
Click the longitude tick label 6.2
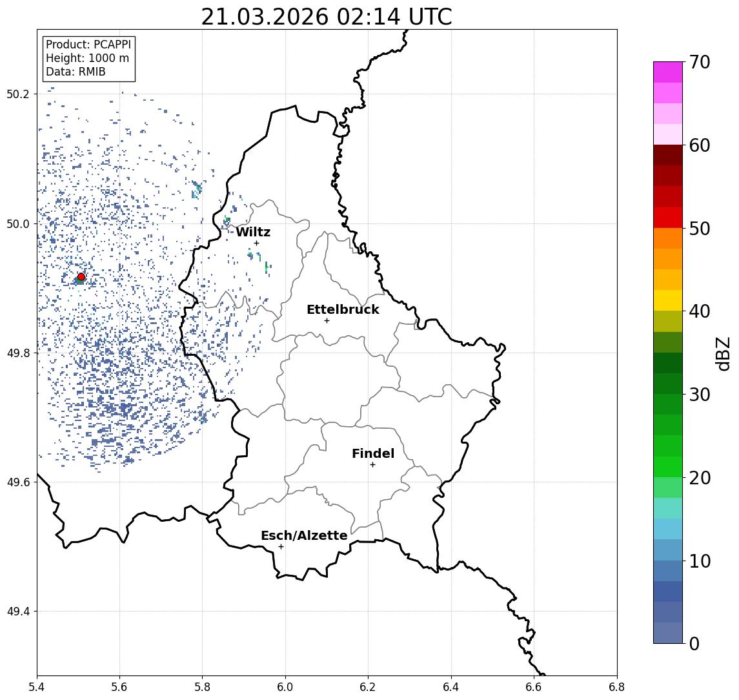click(368, 686)
